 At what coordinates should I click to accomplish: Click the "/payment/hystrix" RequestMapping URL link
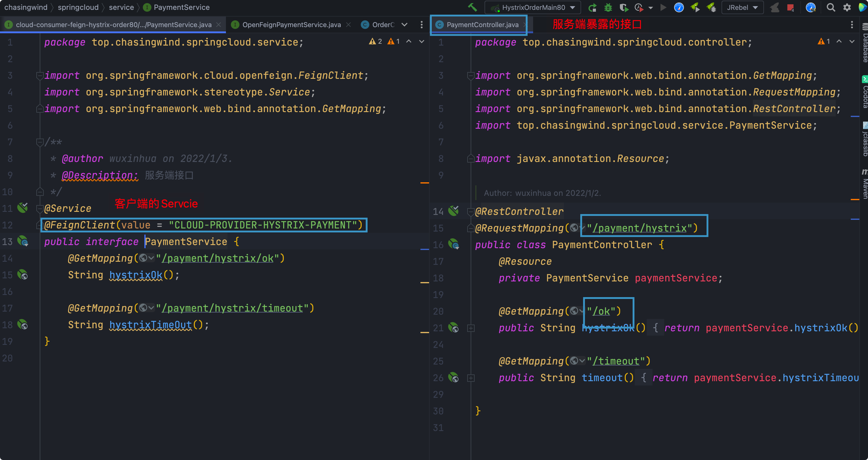click(640, 228)
